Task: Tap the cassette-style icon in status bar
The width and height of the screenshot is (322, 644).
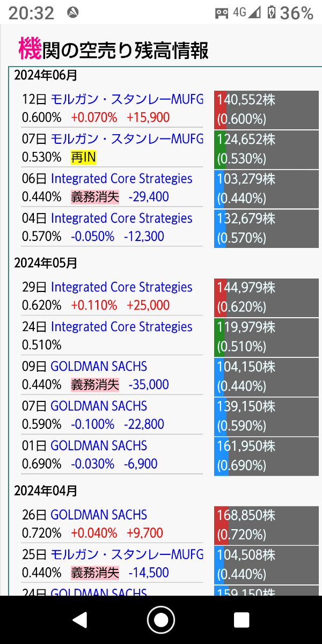Action: [222, 13]
